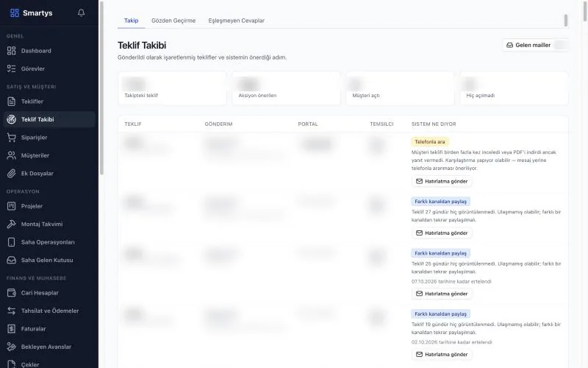
Task: Click the TEKLİF column header
Action: [133, 124]
